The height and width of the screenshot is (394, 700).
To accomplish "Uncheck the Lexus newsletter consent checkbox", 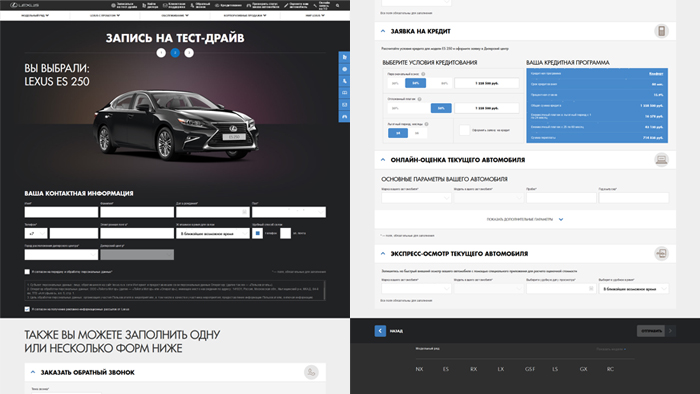I will click(27, 309).
